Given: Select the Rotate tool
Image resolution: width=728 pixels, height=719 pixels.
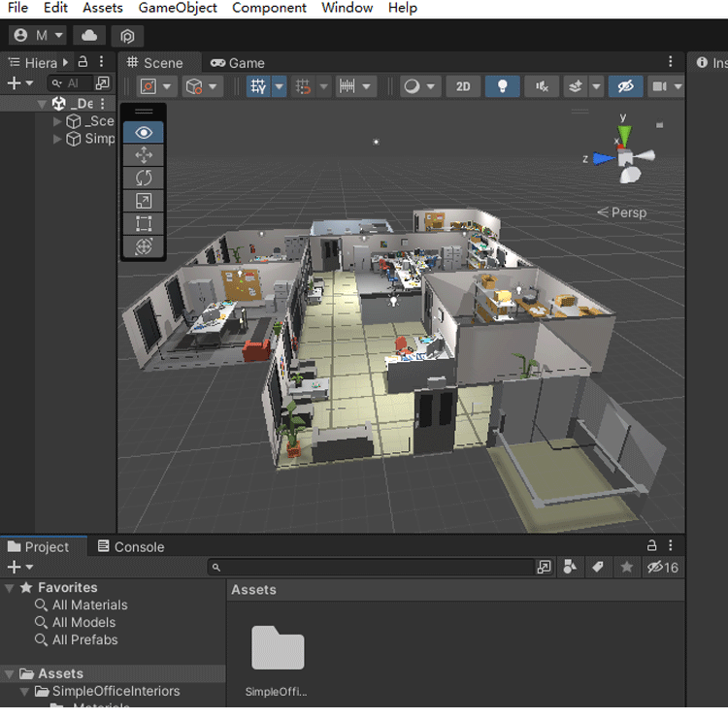Looking at the screenshot, I should pyautogui.click(x=144, y=178).
